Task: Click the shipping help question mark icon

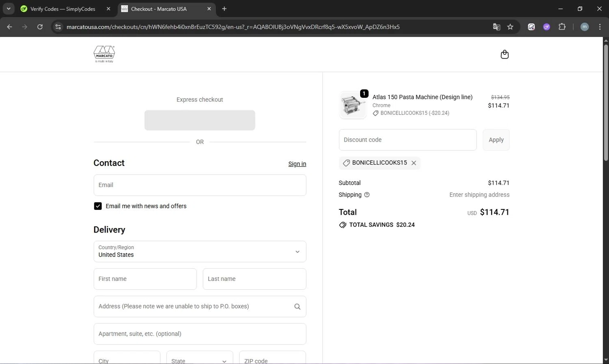Action: pyautogui.click(x=367, y=195)
